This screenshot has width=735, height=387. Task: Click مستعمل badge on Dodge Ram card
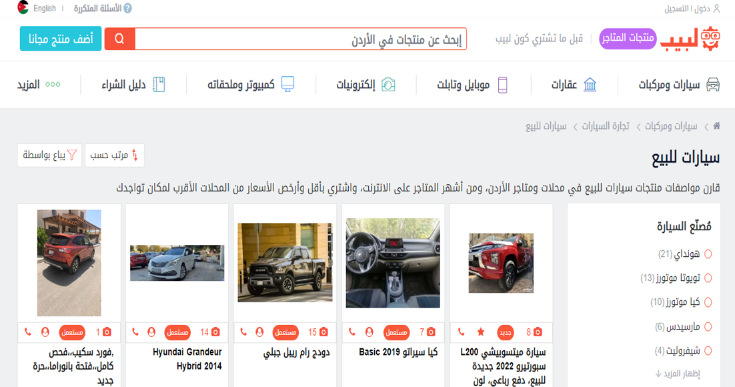tap(285, 332)
